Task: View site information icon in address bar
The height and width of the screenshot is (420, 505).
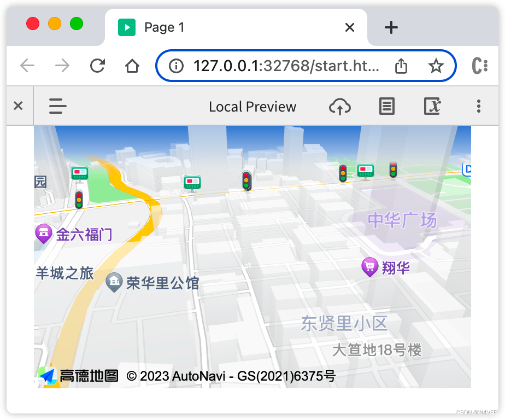Action: point(176,66)
